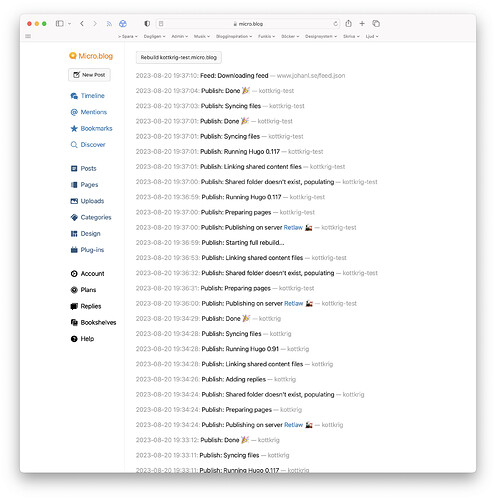Open the Docker bookmarks dropdown
The height and width of the screenshot is (500, 497).
coord(290,36)
